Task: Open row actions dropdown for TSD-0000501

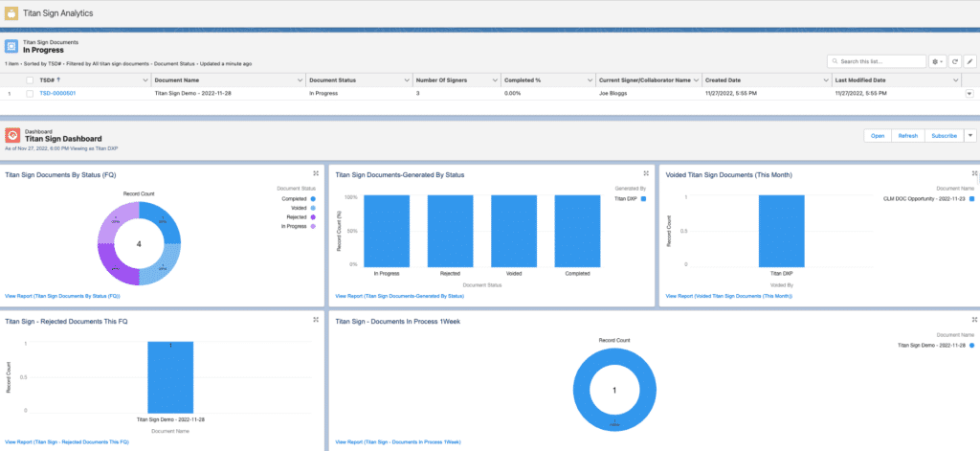Action: click(969, 94)
